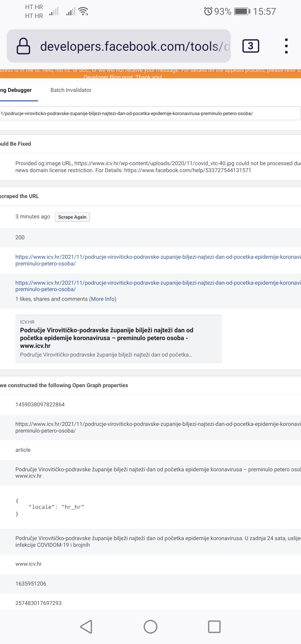Tap the upper 'HT HR' carrier label
Image resolution: width=301 pixels, height=644 pixels.
pos(34,7)
